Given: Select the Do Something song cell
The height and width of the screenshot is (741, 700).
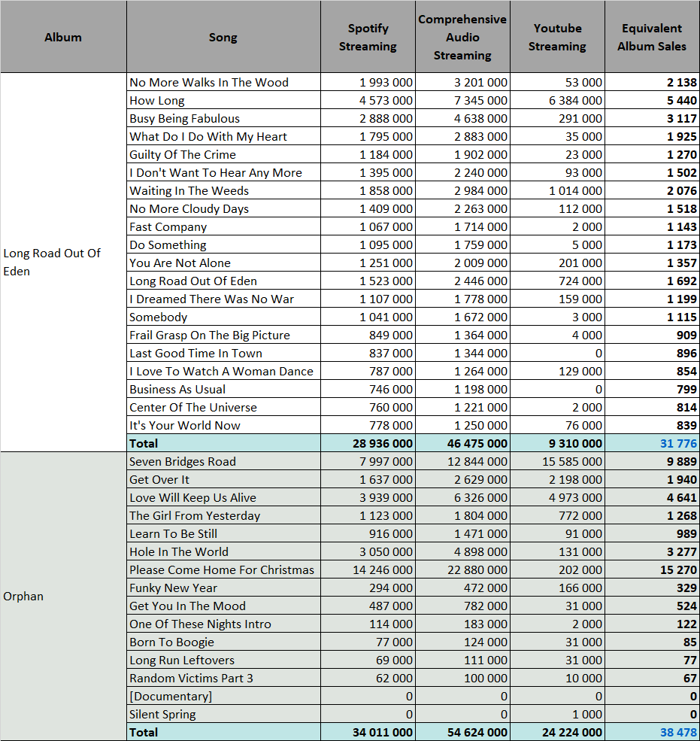Looking at the screenshot, I should 223,244.
